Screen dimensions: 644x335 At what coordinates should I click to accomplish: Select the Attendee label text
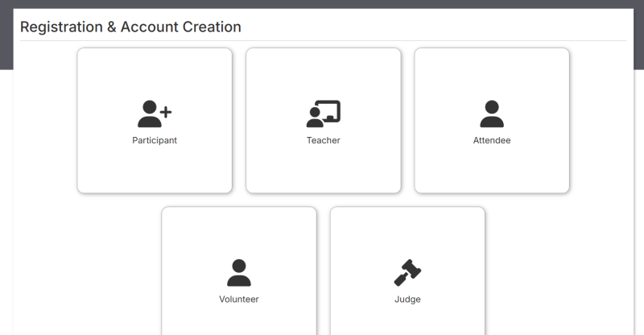click(492, 140)
